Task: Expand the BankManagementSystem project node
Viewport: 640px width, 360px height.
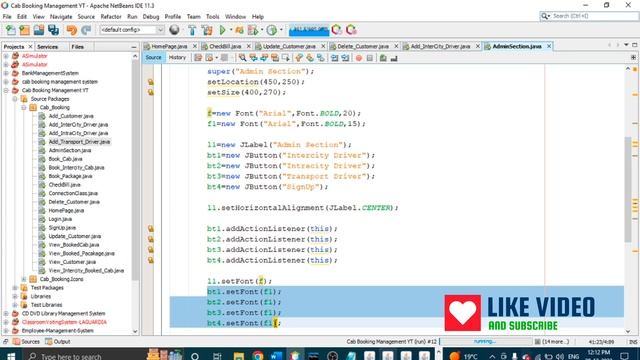Action: pyautogui.click(x=6, y=73)
